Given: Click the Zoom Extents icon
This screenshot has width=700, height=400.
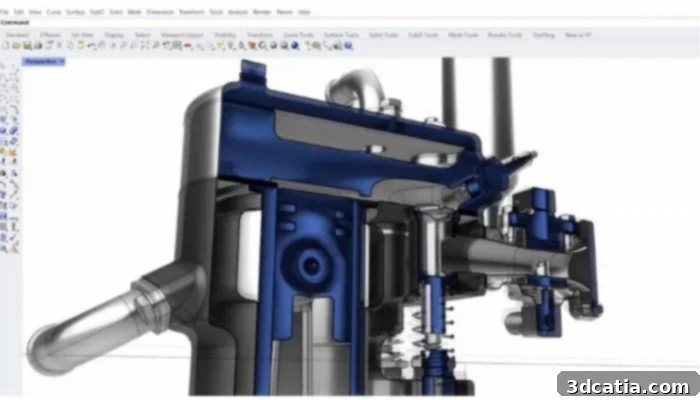Looking at the screenshot, I should click(145, 46).
